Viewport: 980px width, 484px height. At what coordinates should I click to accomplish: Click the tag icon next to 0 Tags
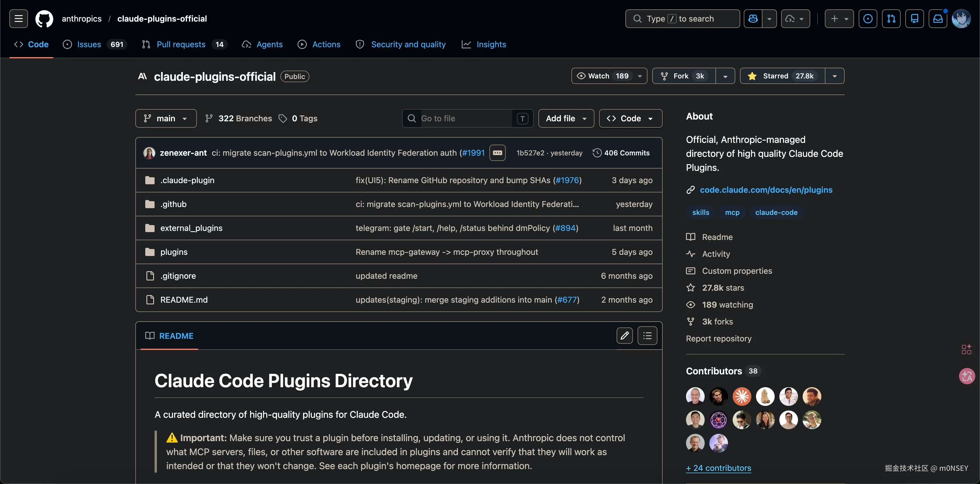point(283,118)
